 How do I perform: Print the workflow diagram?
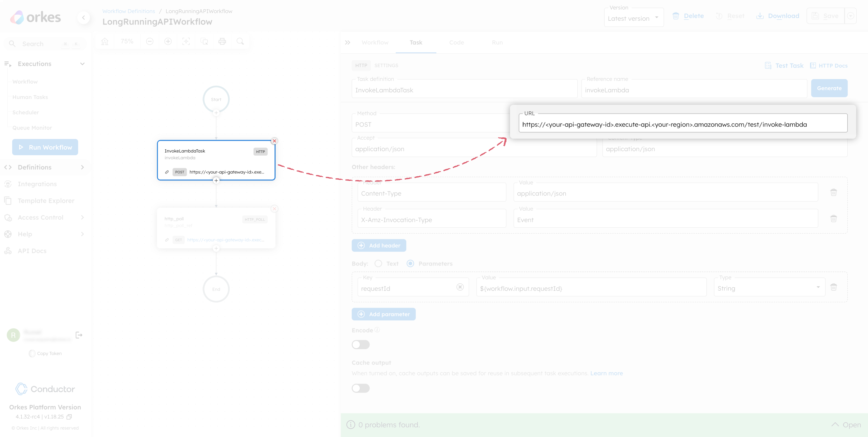pyautogui.click(x=222, y=41)
